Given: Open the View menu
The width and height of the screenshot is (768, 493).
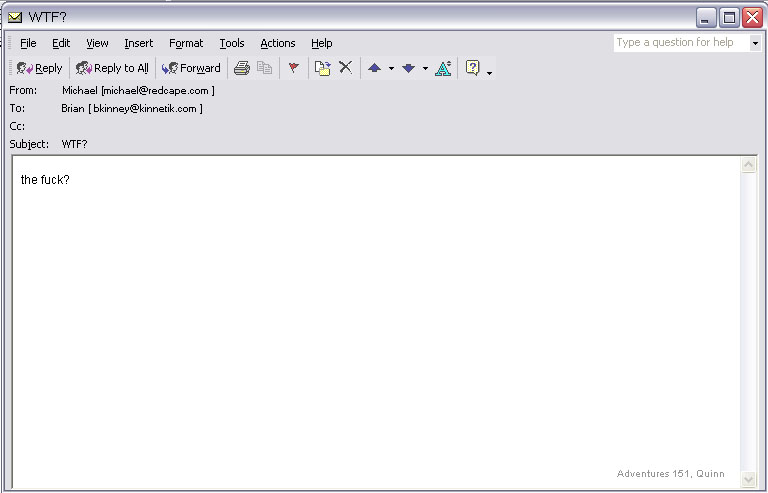Looking at the screenshot, I should point(97,43).
